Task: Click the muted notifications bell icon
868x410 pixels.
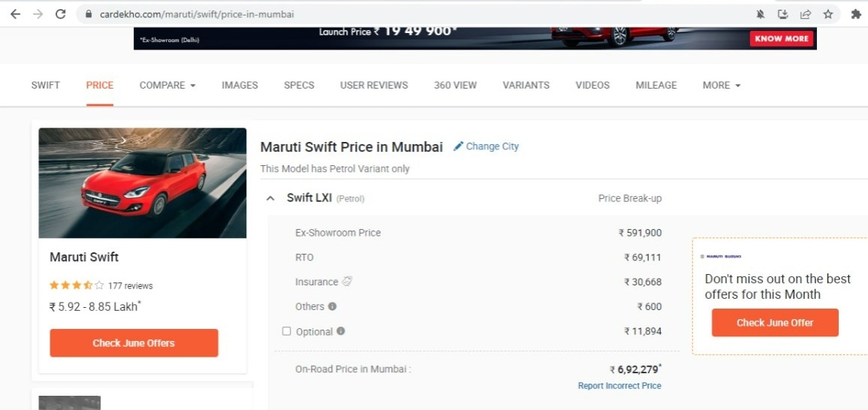Action: [760, 14]
